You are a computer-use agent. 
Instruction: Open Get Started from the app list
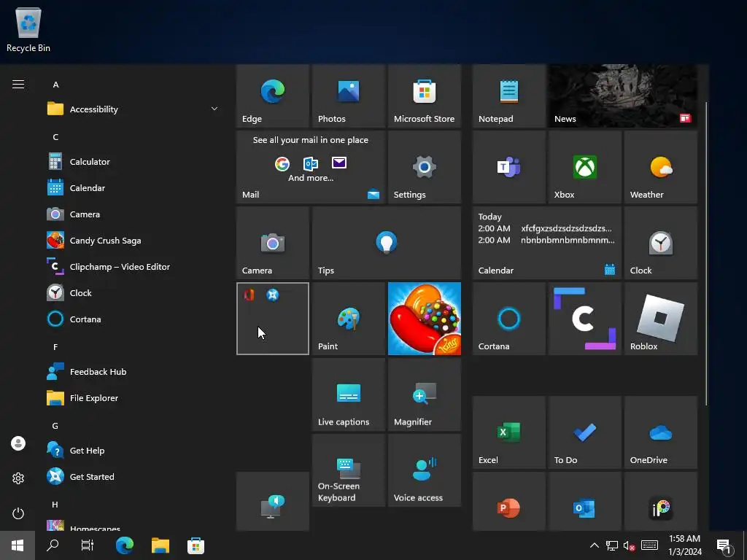pos(133,477)
